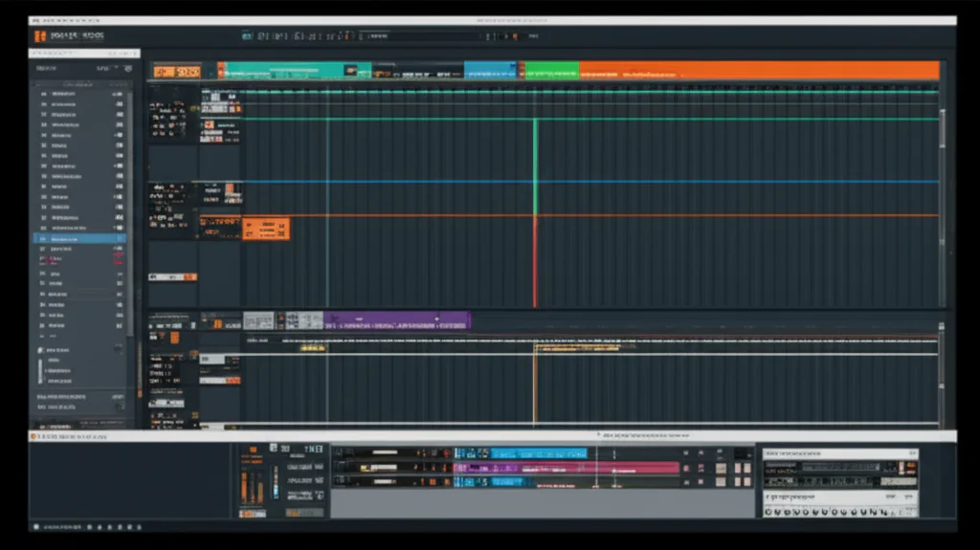Screen dimensions: 980x550
Task: Select the orange clip on the orange track
Action: [266, 229]
